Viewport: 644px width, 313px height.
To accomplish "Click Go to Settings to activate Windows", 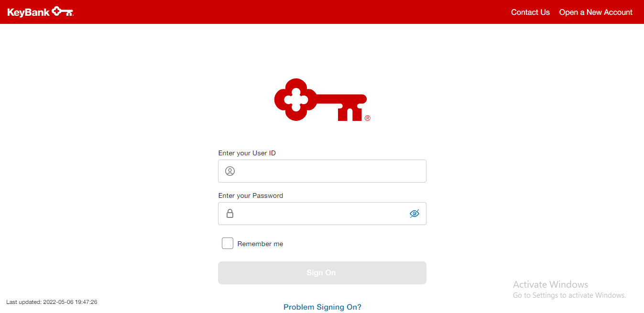I will pyautogui.click(x=569, y=295).
